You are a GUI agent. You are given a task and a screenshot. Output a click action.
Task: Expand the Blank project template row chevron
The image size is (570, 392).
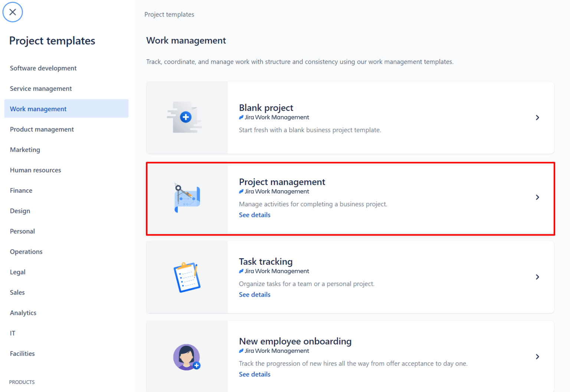[x=537, y=117]
